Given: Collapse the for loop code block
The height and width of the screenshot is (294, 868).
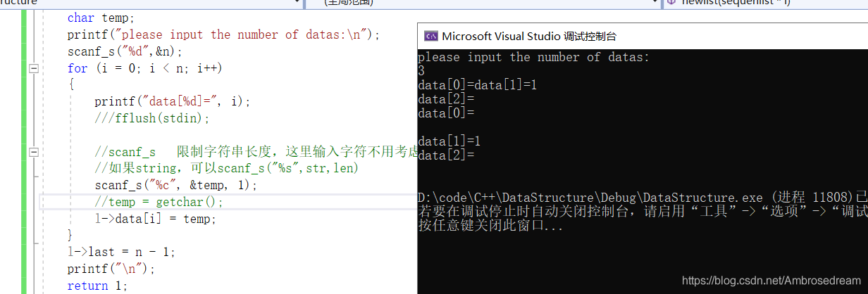Looking at the screenshot, I should pyautogui.click(x=32, y=68).
